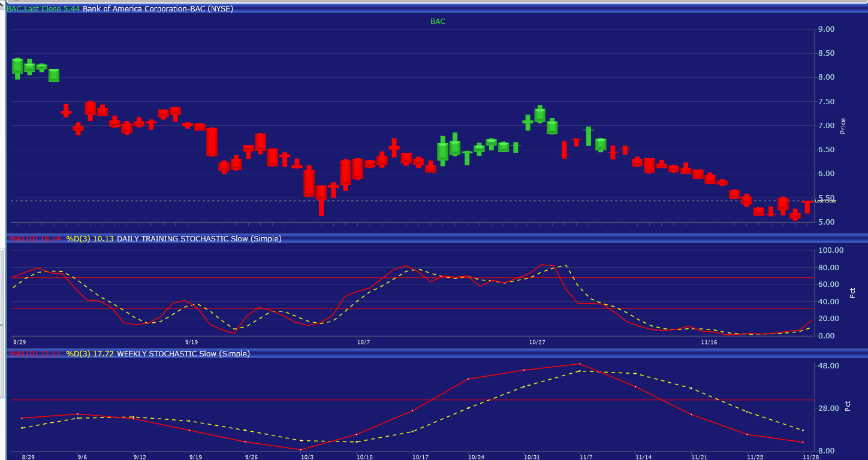868x460 pixels.
Task: Select the %K(10) 12.11 weekly readout
Action: tap(35, 353)
